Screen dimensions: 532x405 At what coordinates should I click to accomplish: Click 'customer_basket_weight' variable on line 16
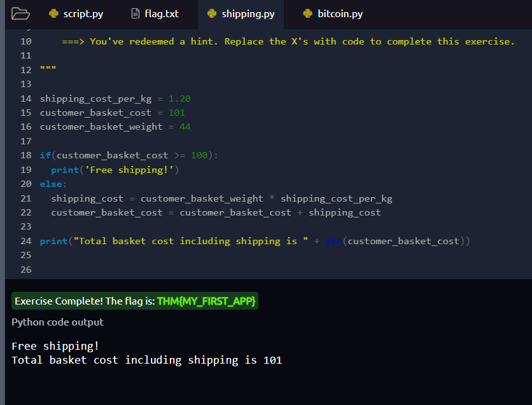pyautogui.click(x=101, y=127)
